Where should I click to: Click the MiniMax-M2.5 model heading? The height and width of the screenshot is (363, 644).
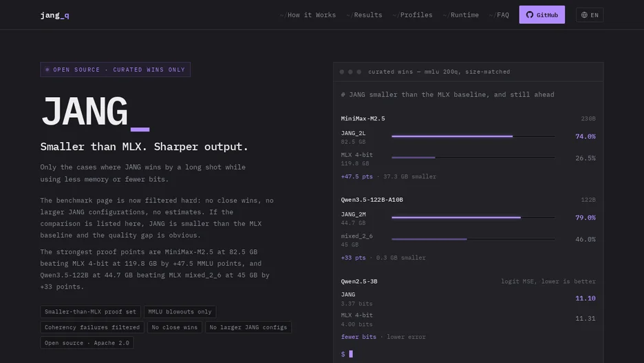coord(363,118)
